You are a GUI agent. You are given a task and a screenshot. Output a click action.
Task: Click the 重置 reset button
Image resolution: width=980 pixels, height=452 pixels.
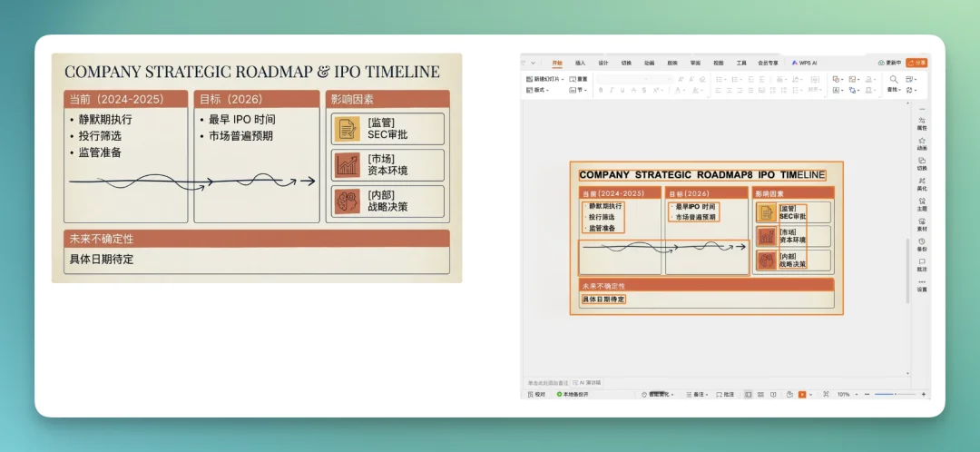(x=578, y=79)
